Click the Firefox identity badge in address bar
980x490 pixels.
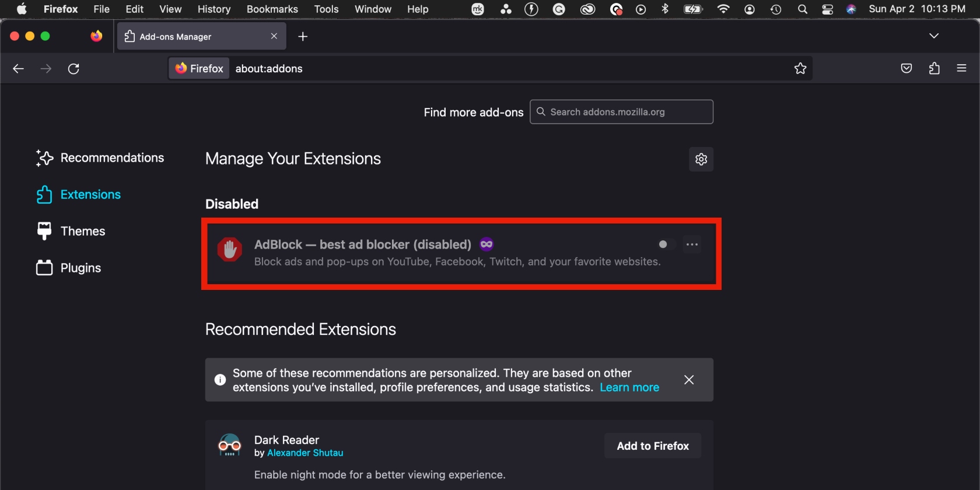click(x=199, y=69)
